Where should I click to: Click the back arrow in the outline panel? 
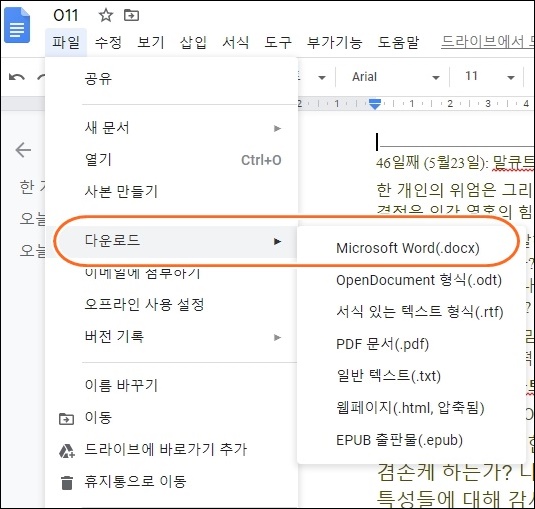pyautogui.click(x=23, y=150)
